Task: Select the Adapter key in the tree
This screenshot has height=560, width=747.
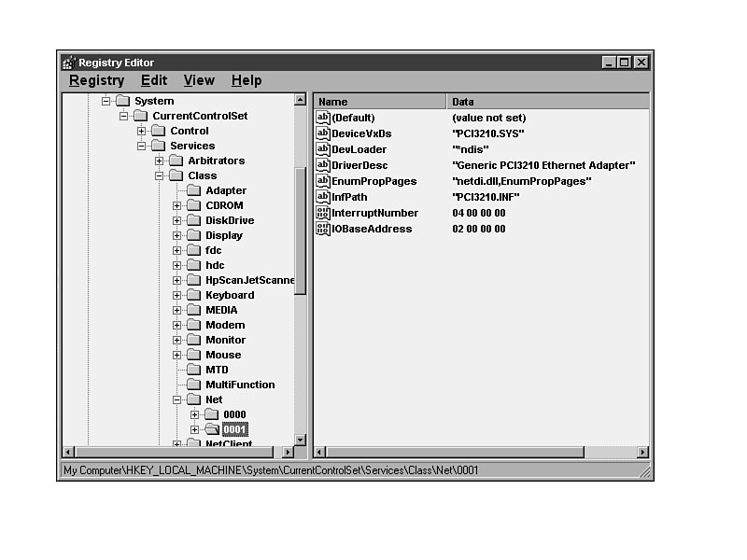Action: pyautogui.click(x=226, y=190)
